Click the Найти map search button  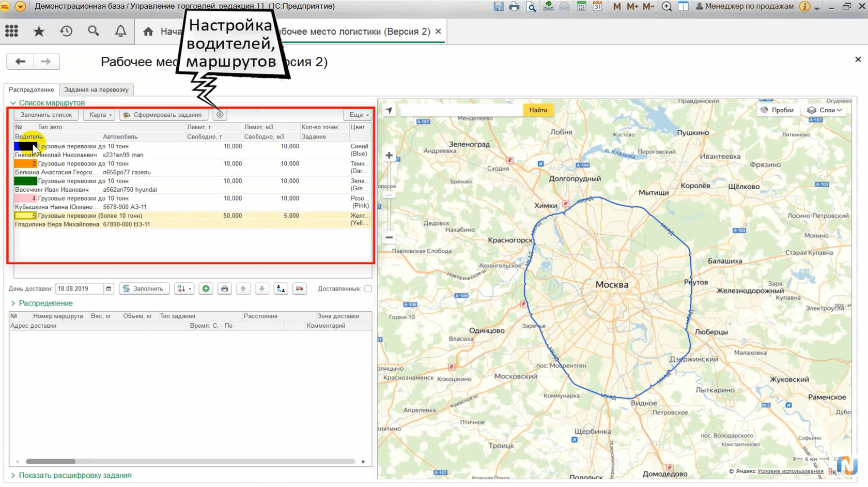pyautogui.click(x=538, y=110)
